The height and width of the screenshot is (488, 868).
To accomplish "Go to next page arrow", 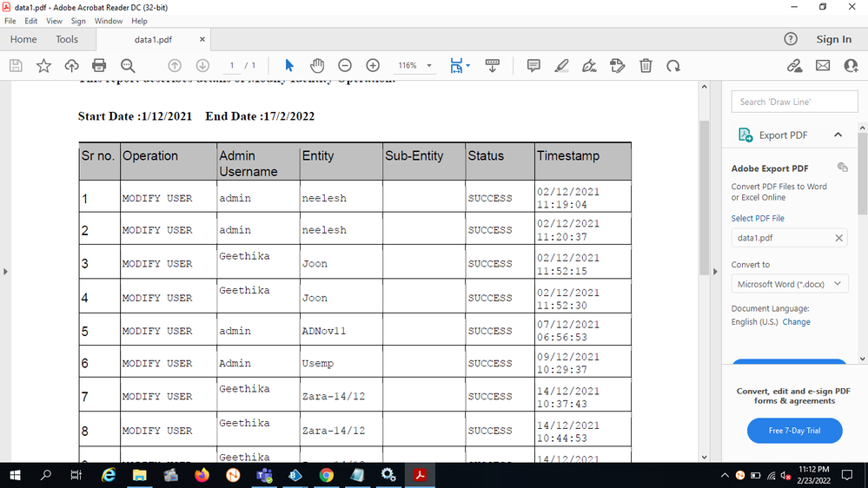I will coord(202,66).
